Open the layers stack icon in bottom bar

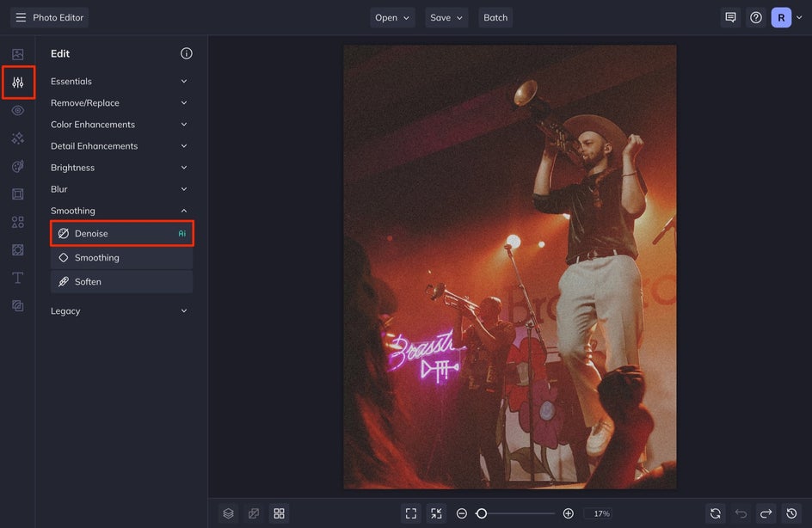point(229,513)
